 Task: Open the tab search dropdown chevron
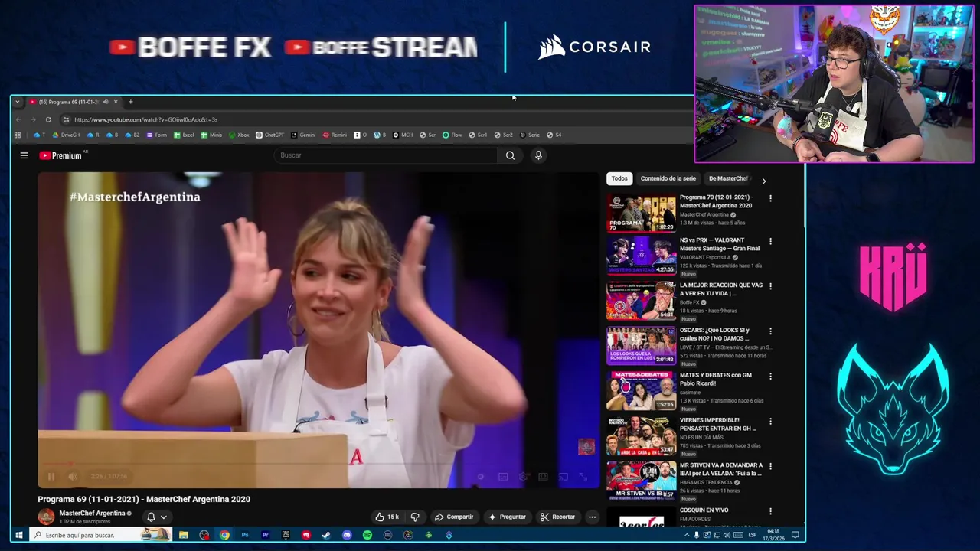point(18,102)
